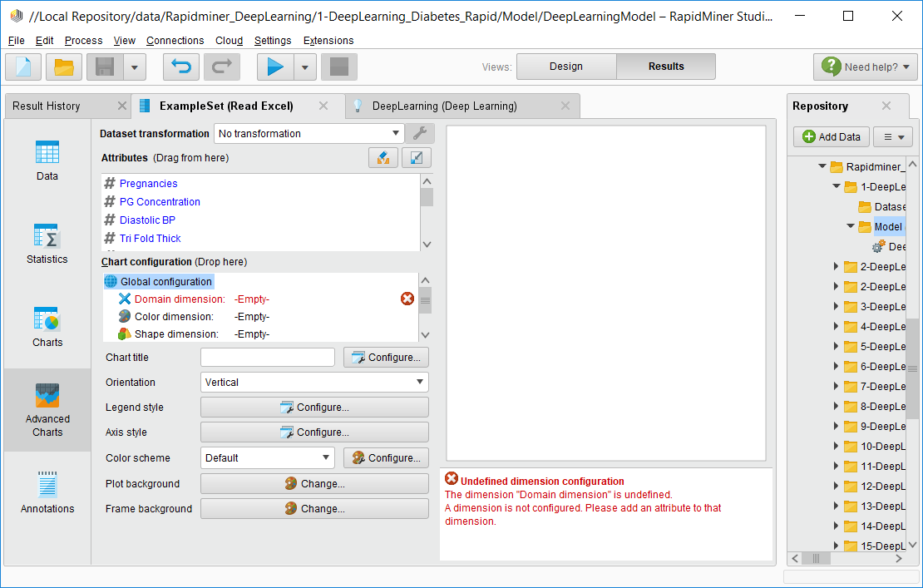Close the ExampleSet (Read Excel) tab
923x588 pixels.
323,106
